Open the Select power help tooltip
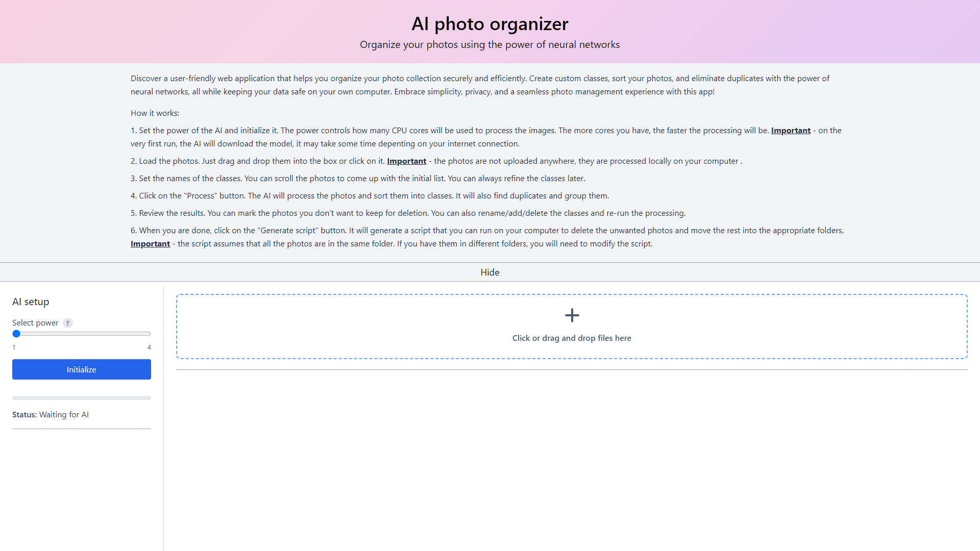 pyautogui.click(x=67, y=323)
